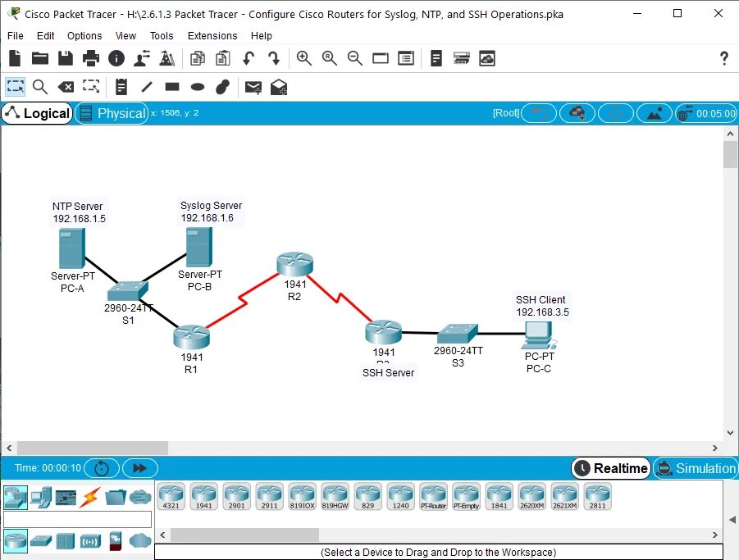
Task: Open the environment time 00:05:00 button
Action: point(706,113)
